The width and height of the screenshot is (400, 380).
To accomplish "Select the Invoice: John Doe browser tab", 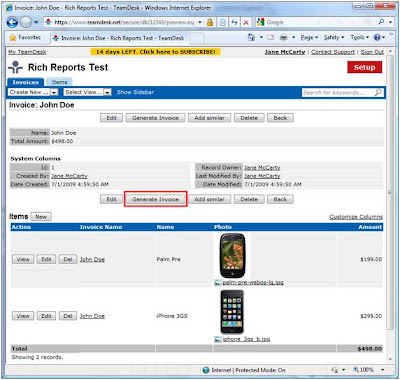I will [x=120, y=38].
